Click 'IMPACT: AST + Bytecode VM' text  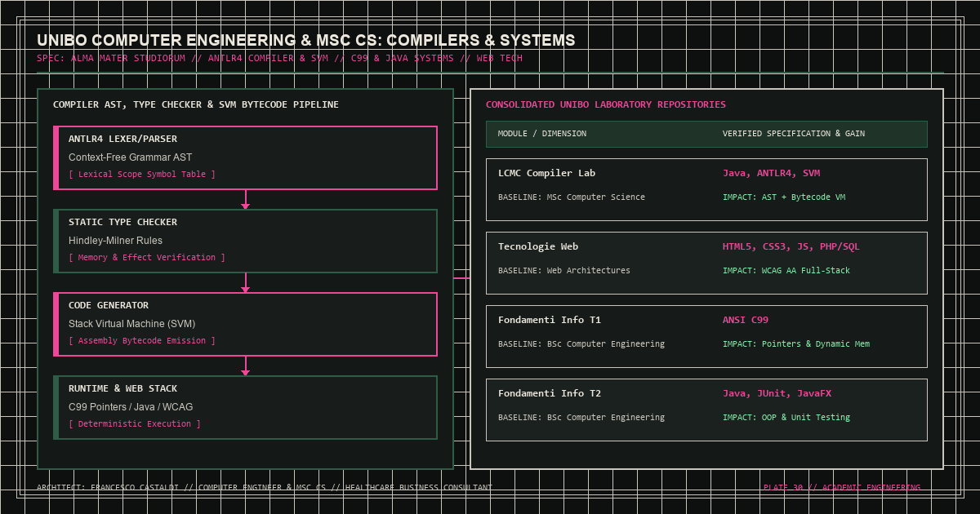pyautogui.click(x=784, y=197)
